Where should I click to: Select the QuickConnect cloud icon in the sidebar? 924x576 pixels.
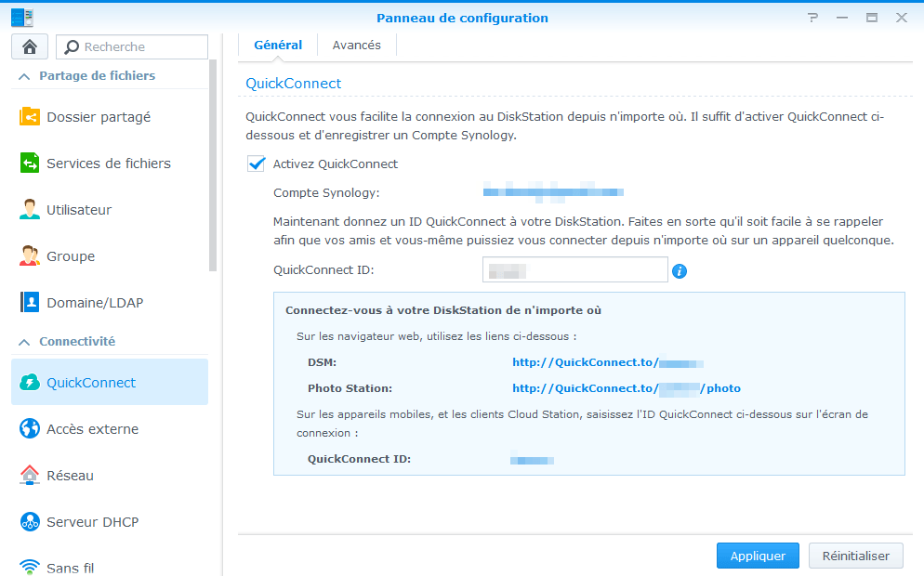[30, 382]
